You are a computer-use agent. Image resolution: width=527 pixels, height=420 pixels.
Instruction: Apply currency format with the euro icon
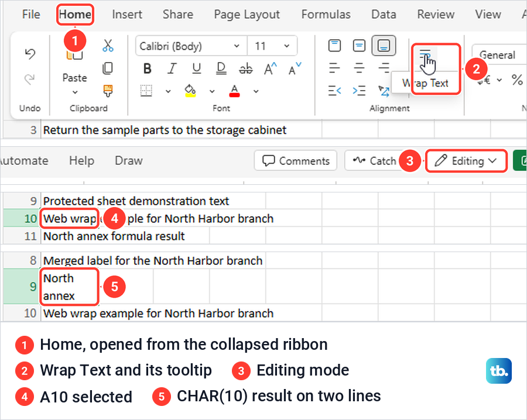pos(484,80)
